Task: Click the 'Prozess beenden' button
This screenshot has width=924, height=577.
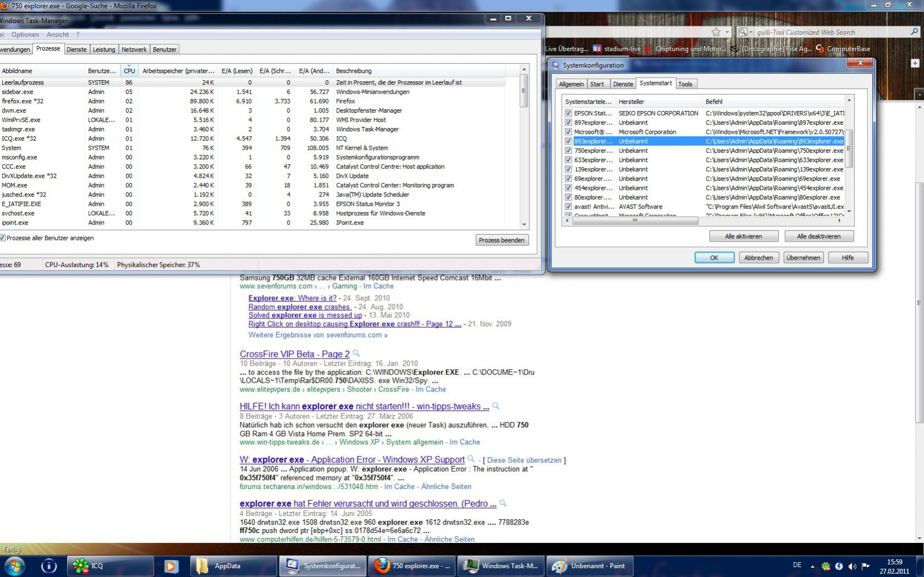Action: 502,240
